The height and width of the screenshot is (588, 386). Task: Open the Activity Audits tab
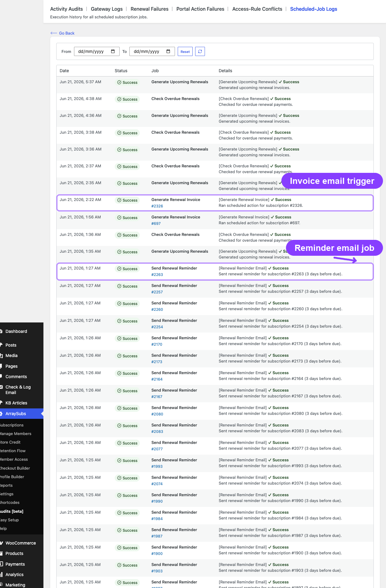coord(66,9)
